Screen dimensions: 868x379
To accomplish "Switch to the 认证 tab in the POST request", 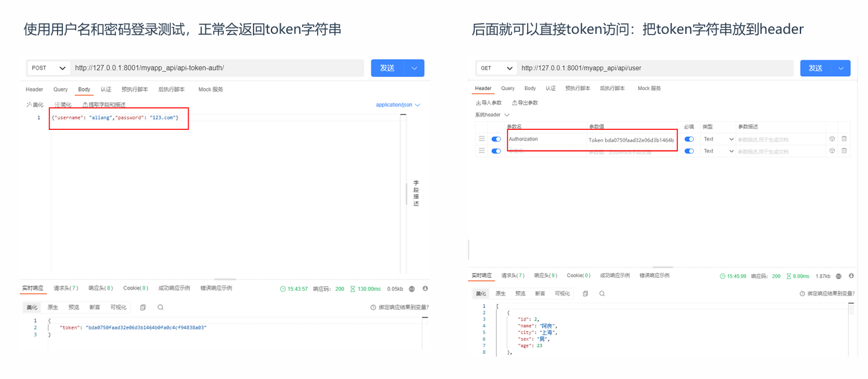I will (106, 89).
